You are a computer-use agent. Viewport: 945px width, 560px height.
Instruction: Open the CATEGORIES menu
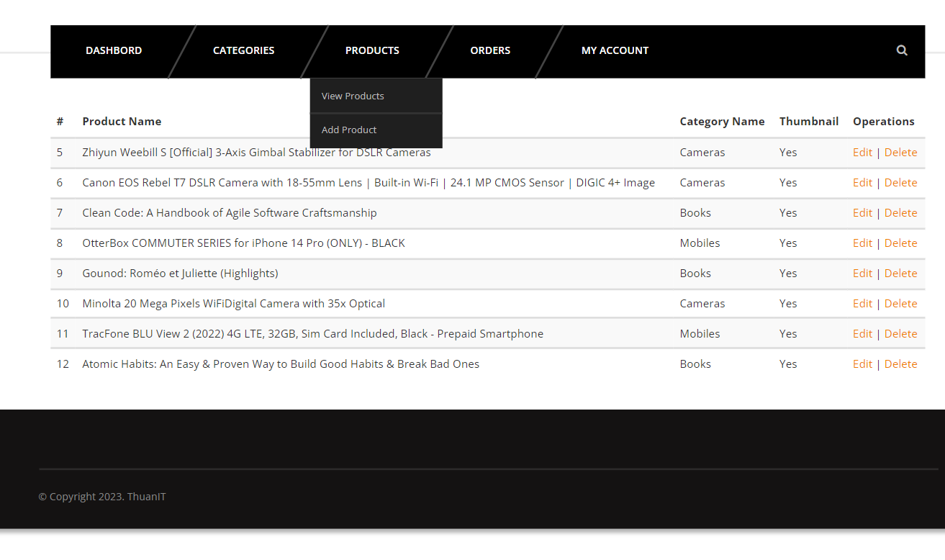[x=243, y=50]
